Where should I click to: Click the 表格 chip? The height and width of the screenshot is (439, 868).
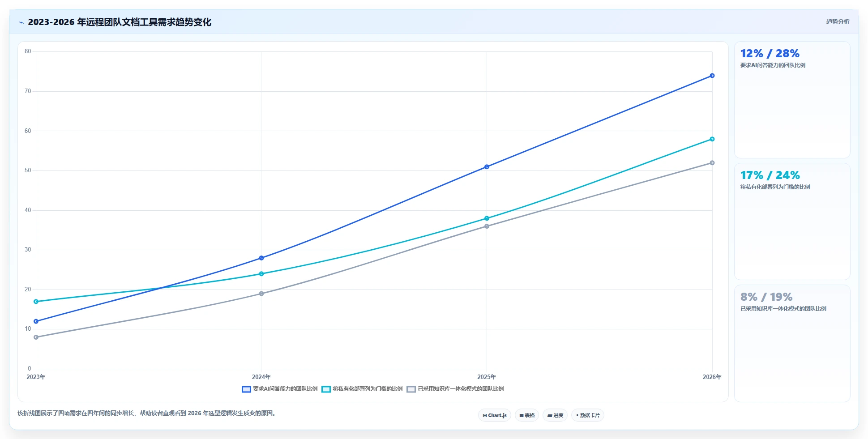pos(527,415)
